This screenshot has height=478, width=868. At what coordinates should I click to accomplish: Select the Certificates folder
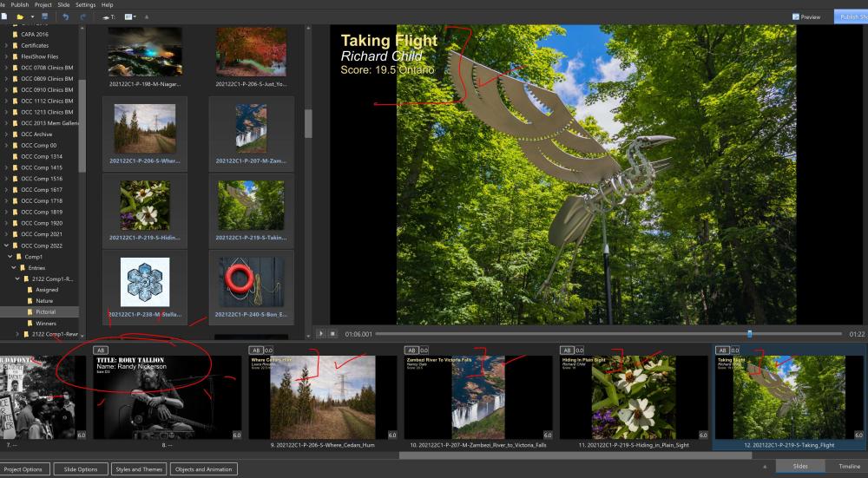point(35,45)
